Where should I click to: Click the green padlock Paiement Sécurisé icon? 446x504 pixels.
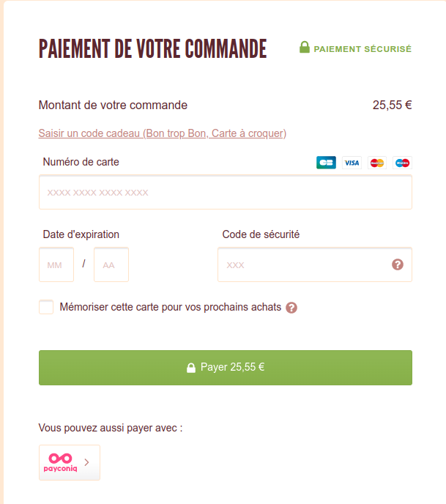click(x=305, y=47)
